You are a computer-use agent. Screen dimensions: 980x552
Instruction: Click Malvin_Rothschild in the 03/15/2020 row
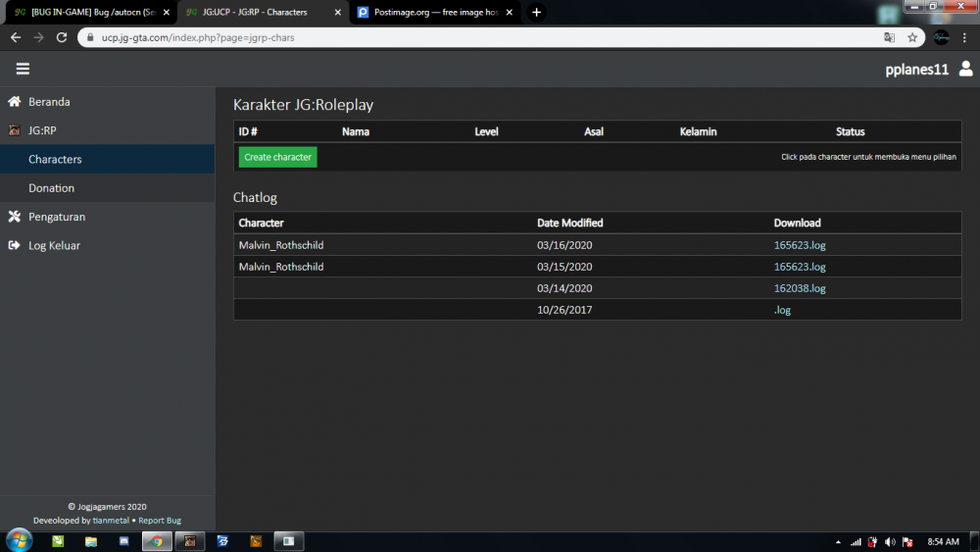tap(281, 267)
